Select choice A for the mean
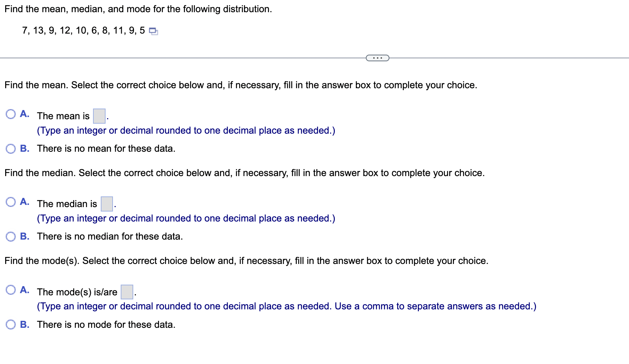629x364 pixels. 10,114
